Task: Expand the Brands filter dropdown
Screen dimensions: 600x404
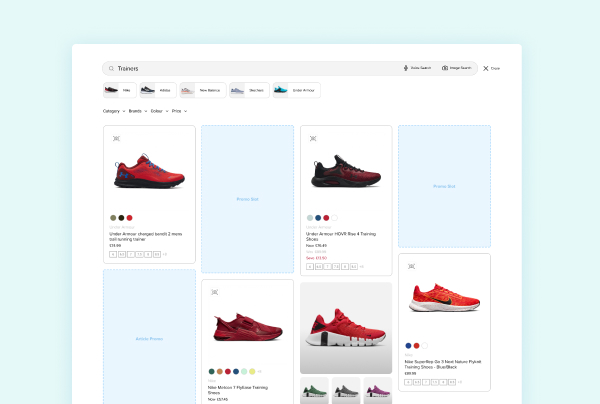Action: [x=138, y=111]
